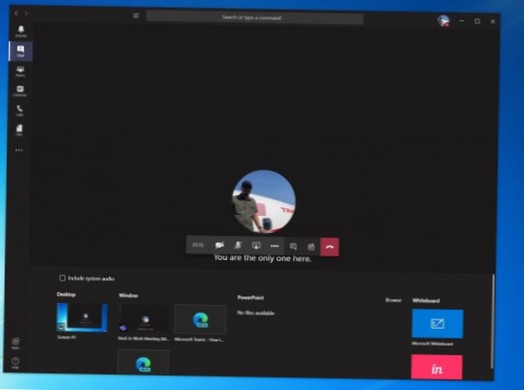
Task: Open the Calls section
Action: pyautogui.click(x=20, y=110)
